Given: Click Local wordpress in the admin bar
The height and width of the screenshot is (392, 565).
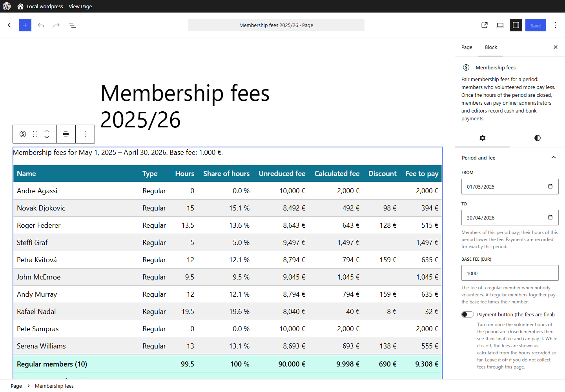Looking at the screenshot, I should click(x=45, y=6).
